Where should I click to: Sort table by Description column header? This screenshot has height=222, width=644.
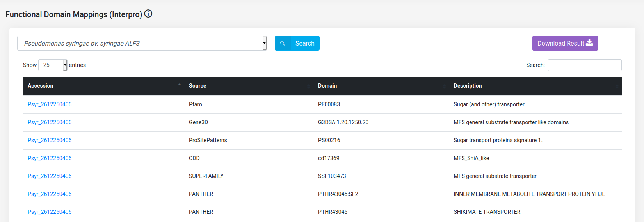(x=535, y=86)
